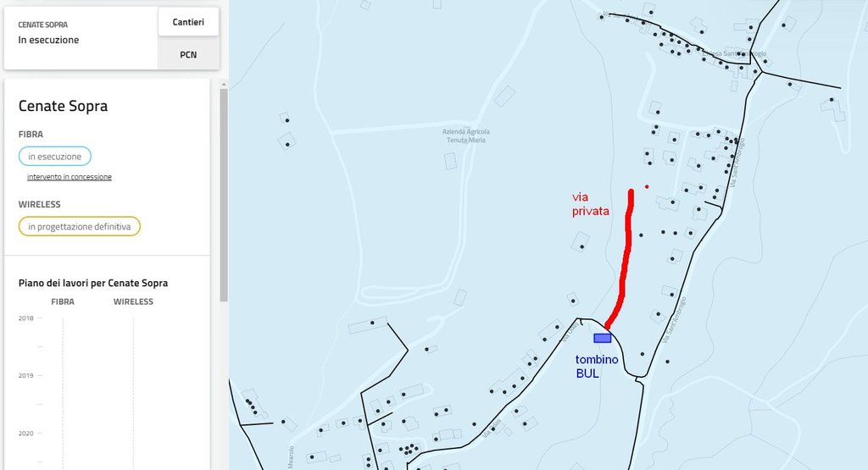The height and width of the screenshot is (470, 868).
Task: Click the FIBRA column in work plan
Action: coord(63,302)
